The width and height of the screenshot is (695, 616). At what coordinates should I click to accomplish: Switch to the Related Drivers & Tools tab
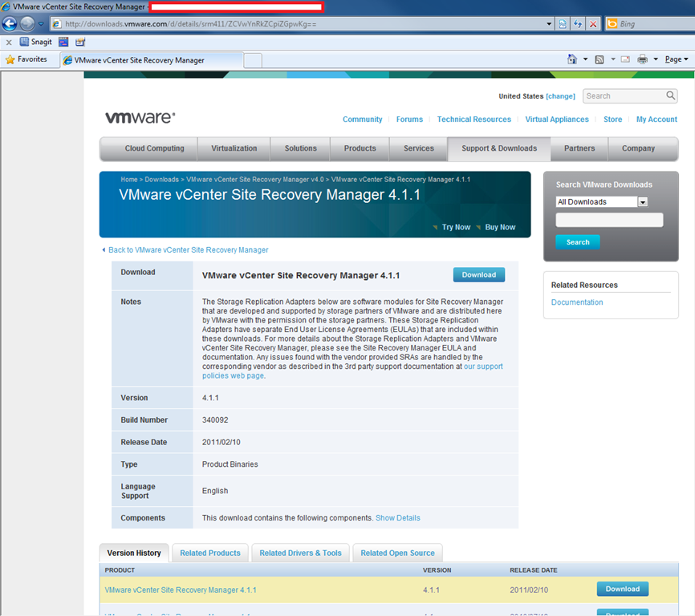tap(300, 553)
